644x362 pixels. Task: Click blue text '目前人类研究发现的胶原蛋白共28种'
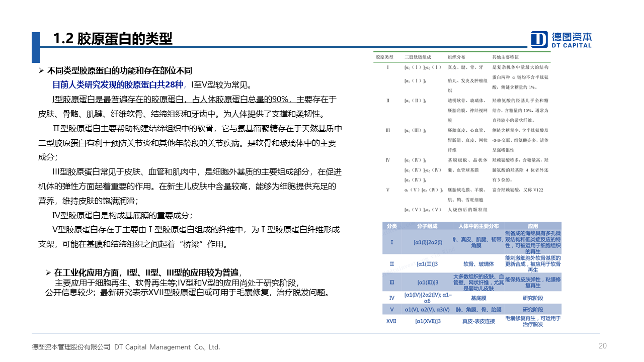[118, 84]
